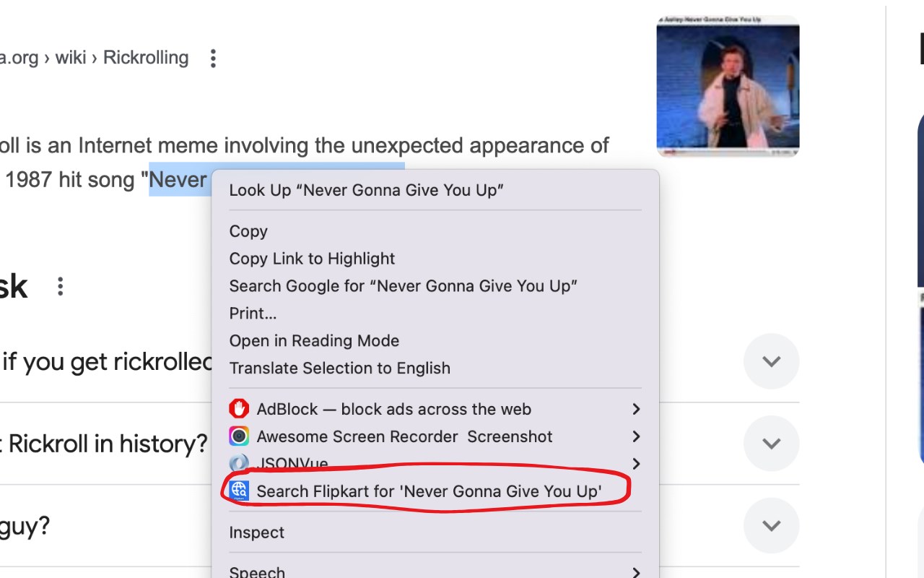Click the JSONVue extension icon
This screenshot has width=924, height=578.
click(x=239, y=463)
